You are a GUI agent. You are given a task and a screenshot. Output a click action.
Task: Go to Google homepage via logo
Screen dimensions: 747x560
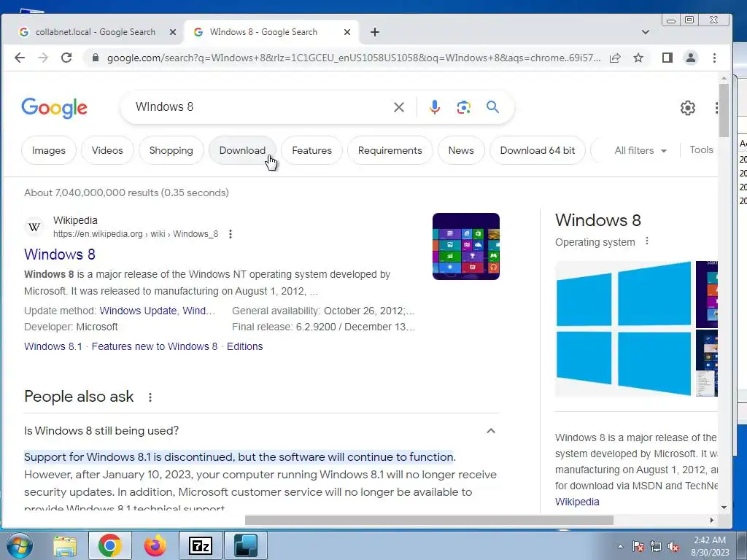click(54, 108)
